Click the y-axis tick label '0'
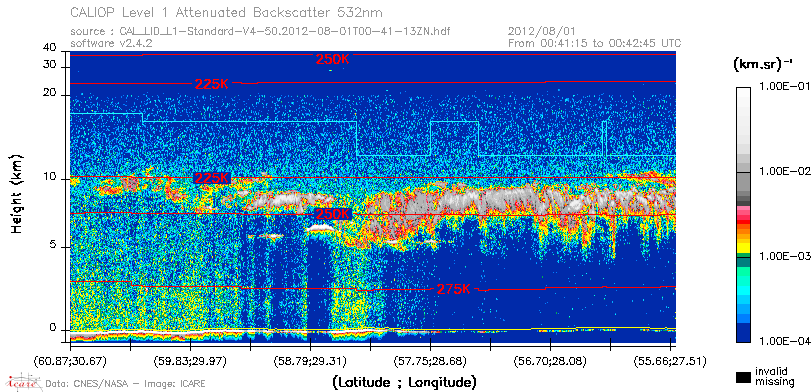The image size is (811, 392). pyautogui.click(x=53, y=328)
